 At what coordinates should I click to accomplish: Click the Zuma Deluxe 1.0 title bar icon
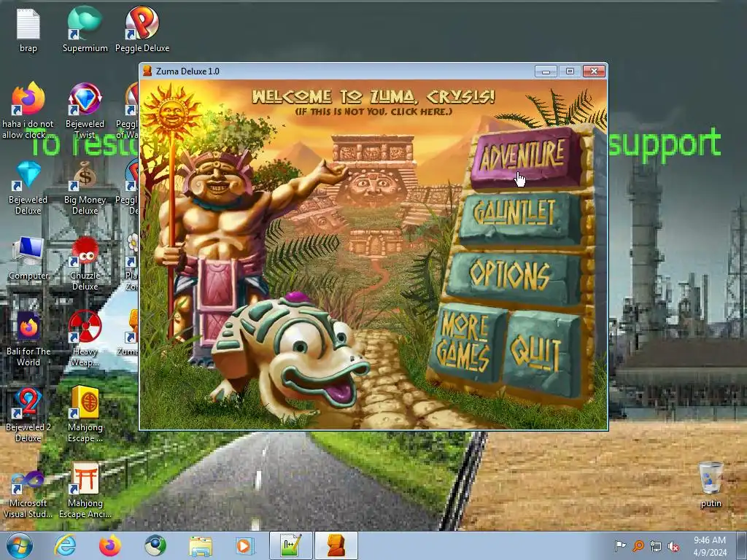(147, 71)
